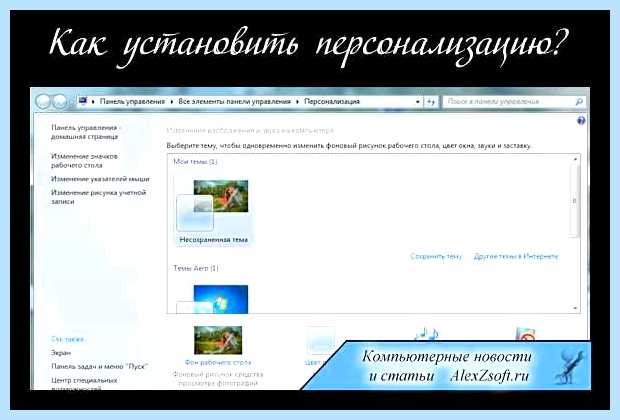Screen dimensions: 620x420
Task: Click the 'Мои темы (1)' heading
Action: click(x=195, y=161)
